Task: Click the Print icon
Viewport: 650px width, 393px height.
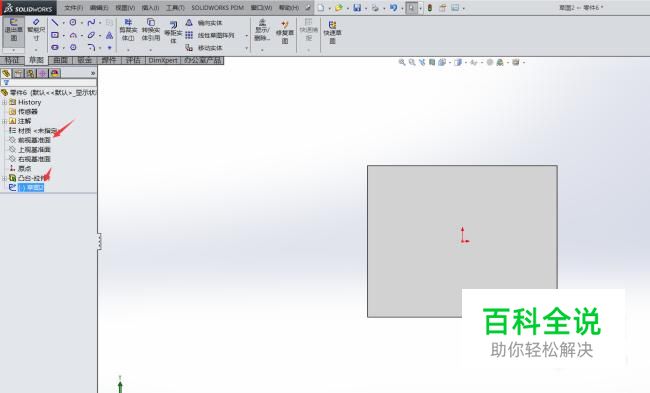Action: pyautogui.click(x=375, y=7)
